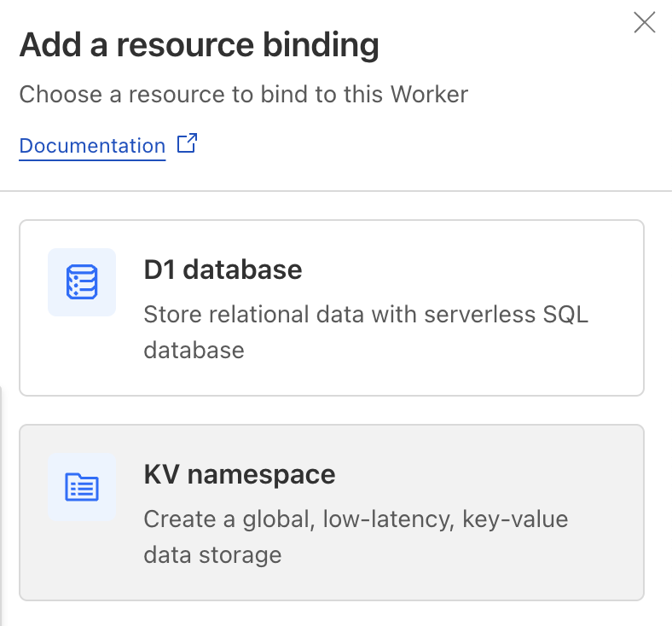Viewport: 672px width, 626px height.
Task: Click the external link icon beside Documentation
Action: pos(188,143)
